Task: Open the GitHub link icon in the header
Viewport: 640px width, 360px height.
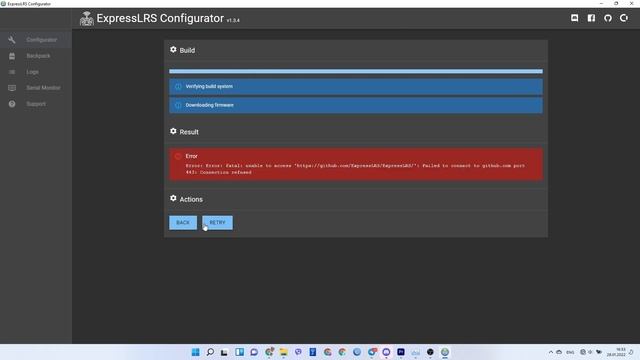Action: click(x=608, y=18)
